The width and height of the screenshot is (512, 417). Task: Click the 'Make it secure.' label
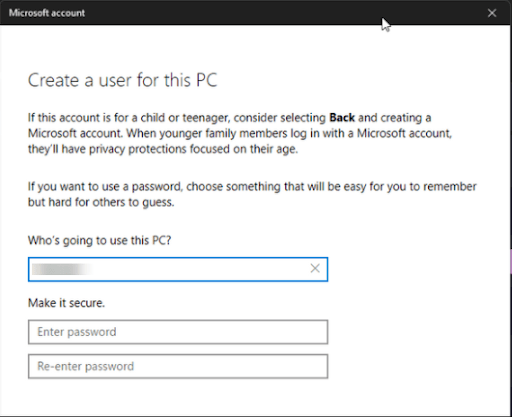click(x=66, y=303)
